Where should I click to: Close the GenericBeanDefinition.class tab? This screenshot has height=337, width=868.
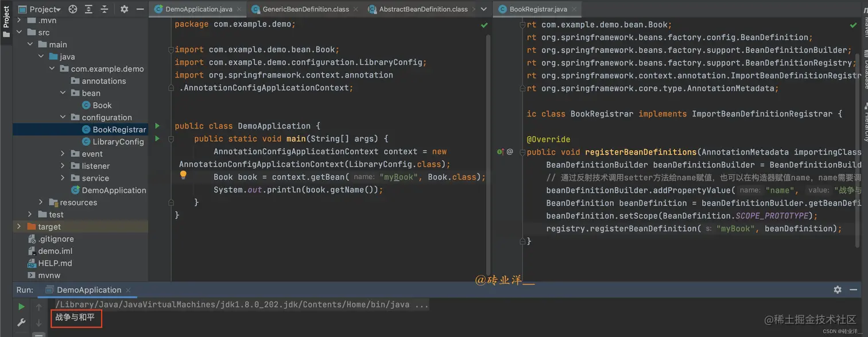pos(355,9)
